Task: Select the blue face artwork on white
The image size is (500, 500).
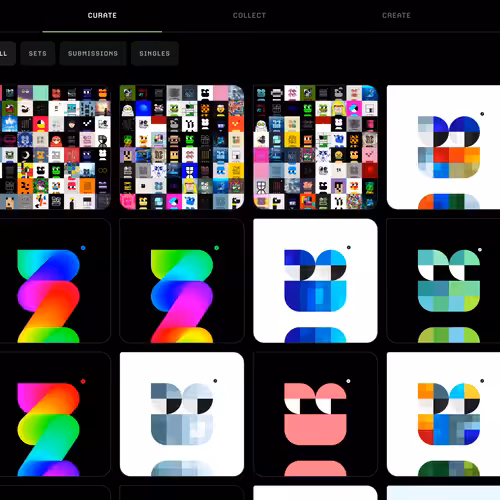Action: click(315, 281)
